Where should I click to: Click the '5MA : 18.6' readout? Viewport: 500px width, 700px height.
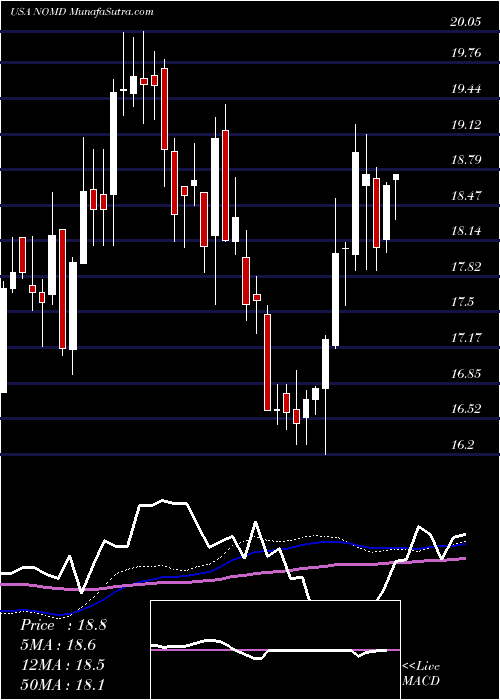(x=58, y=644)
